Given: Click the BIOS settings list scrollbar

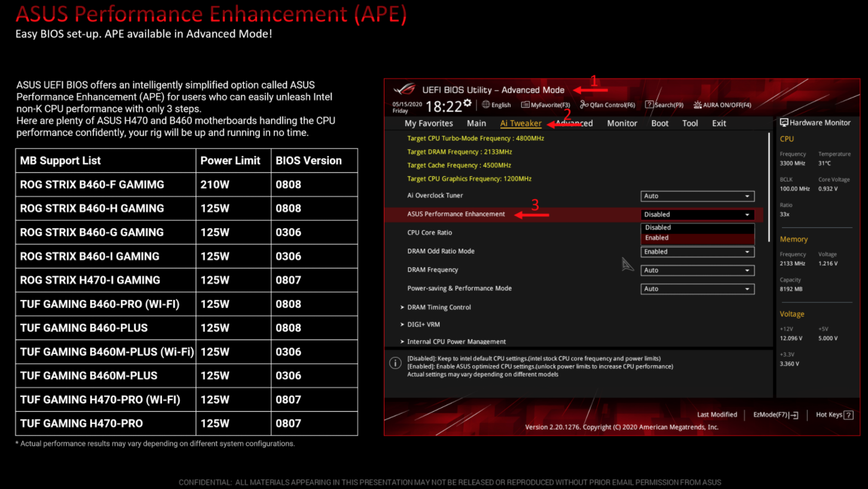Looking at the screenshot, I should 770,187.
